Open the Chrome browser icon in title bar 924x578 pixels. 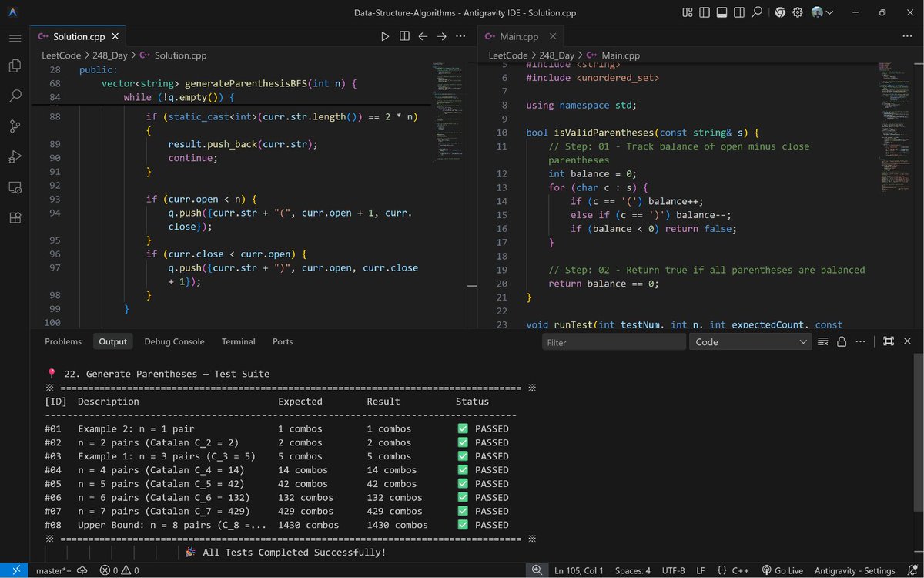tap(780, 12)
